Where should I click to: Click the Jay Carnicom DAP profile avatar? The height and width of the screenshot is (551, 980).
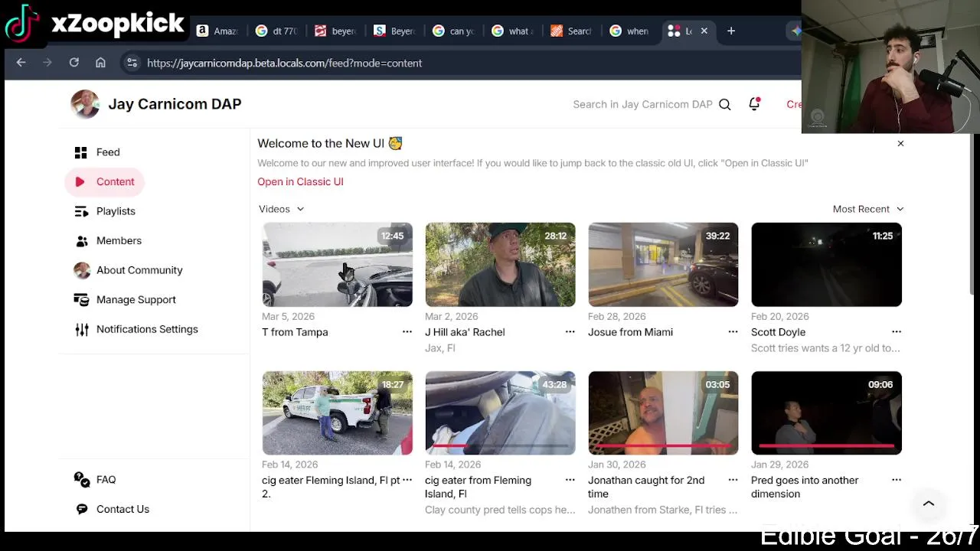(x=85, y=104)
